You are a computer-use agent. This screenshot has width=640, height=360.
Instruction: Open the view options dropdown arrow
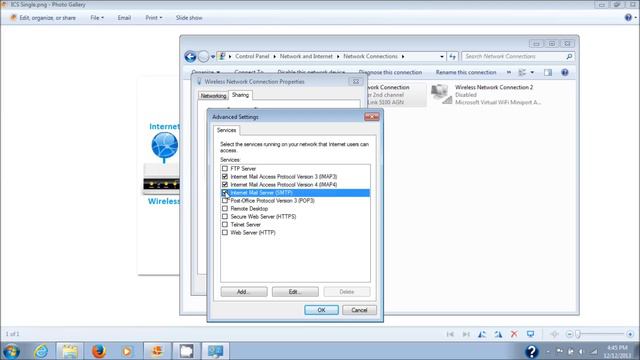tap(532, 72)
